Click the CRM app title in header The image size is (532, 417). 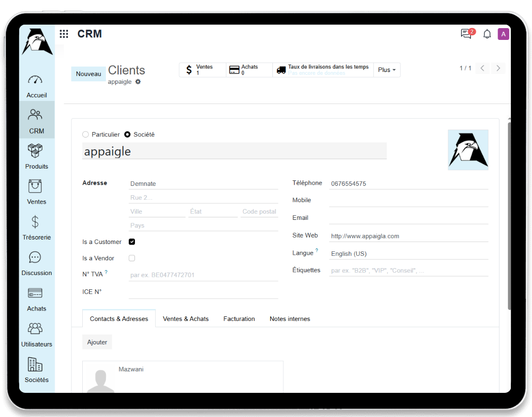[90, 34]
